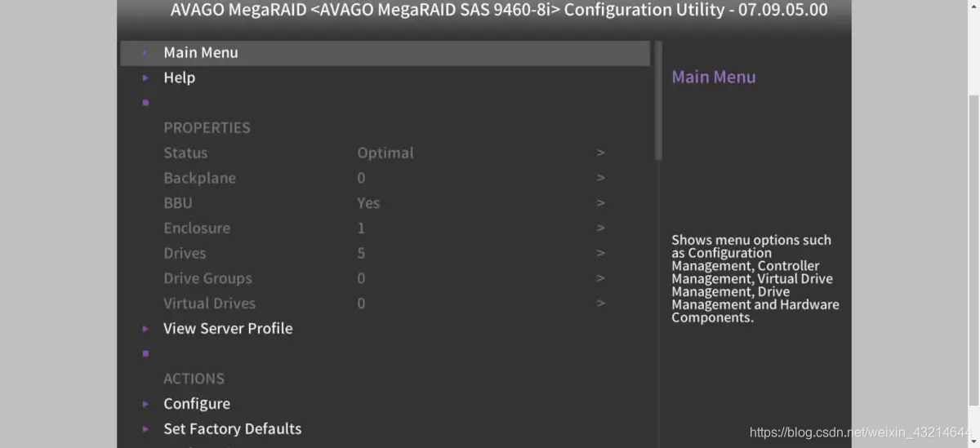Click the Enclosure property label
980x448 pixels.
(x=197, y=228)
